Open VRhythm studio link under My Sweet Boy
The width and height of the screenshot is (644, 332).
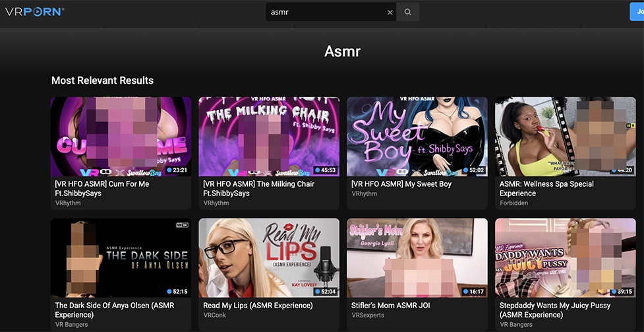tap(365, 193)
